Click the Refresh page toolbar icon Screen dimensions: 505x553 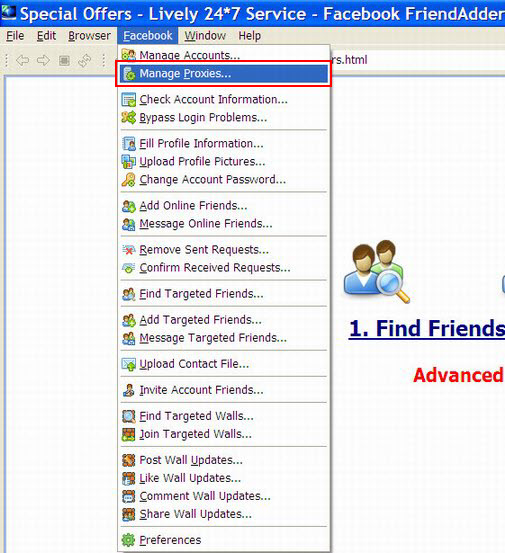85,61
